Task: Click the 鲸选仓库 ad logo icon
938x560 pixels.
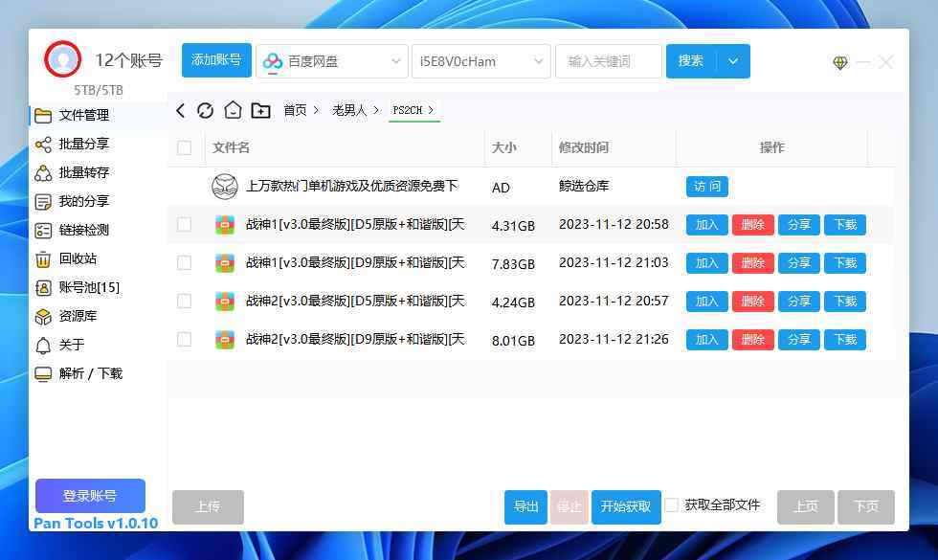Action: (x=225, y=187)
